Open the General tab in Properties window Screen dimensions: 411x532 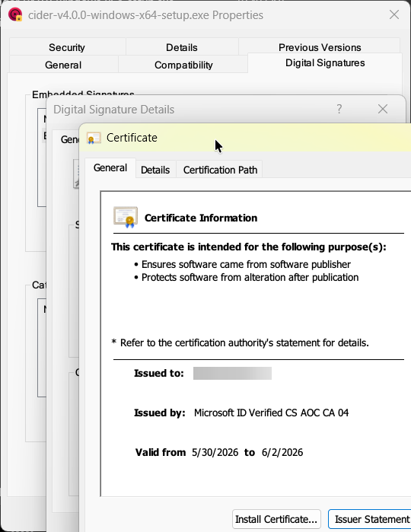[x=63, y=65]
